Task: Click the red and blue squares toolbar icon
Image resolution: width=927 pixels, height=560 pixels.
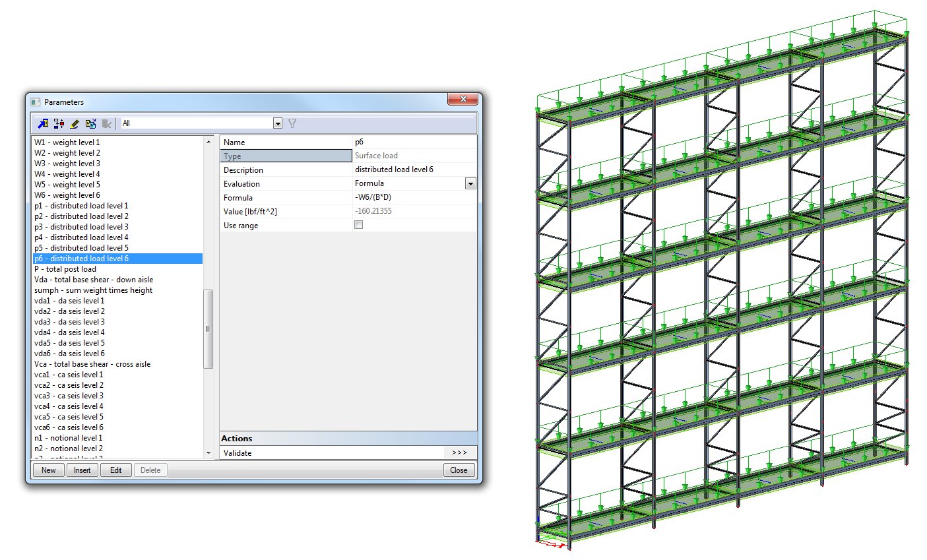Action: click(x=59, y=123)
